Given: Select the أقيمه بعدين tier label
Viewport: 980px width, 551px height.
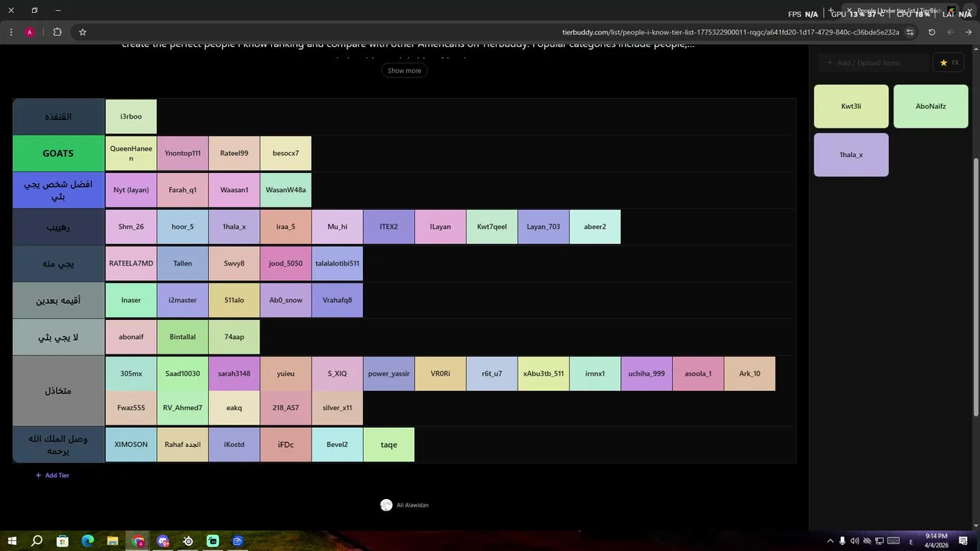Looking at the screenshot, I should (x=58, y=300).
